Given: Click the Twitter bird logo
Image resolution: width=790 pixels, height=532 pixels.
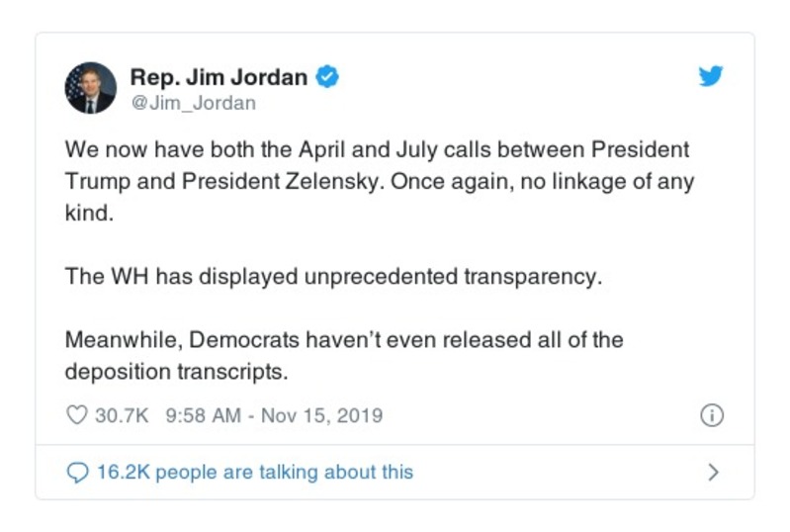Looking at the screenshot, I should [x=710, y=76].
